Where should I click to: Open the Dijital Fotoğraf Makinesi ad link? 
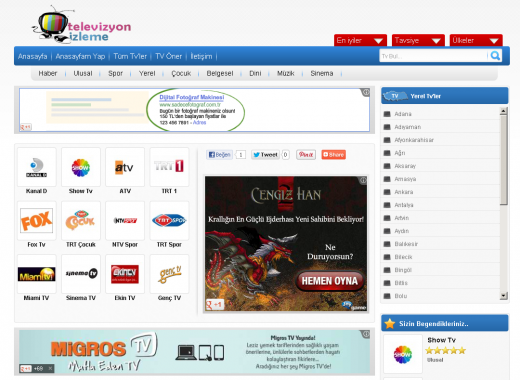(x=192, y=97)
